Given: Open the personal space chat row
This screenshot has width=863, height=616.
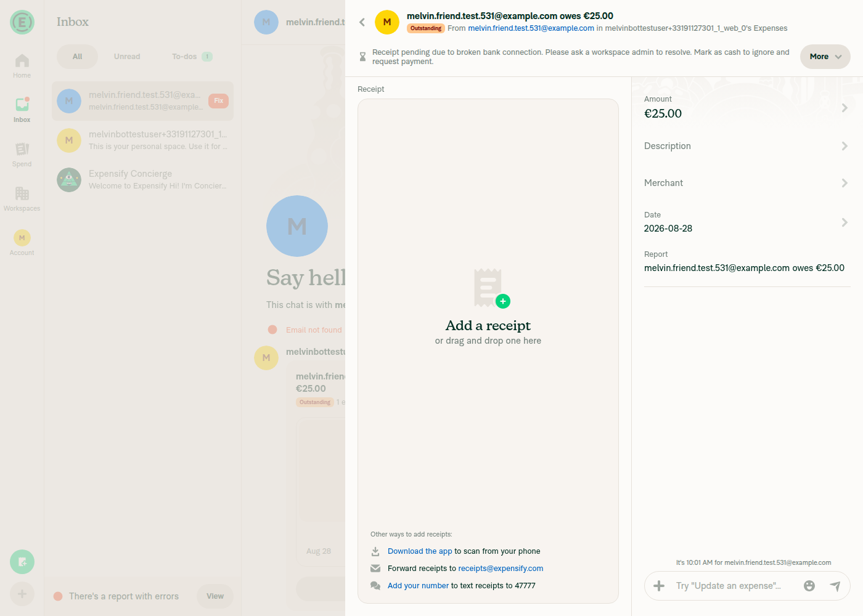Looking at the screenshot, I should click(x=142, y=140).
